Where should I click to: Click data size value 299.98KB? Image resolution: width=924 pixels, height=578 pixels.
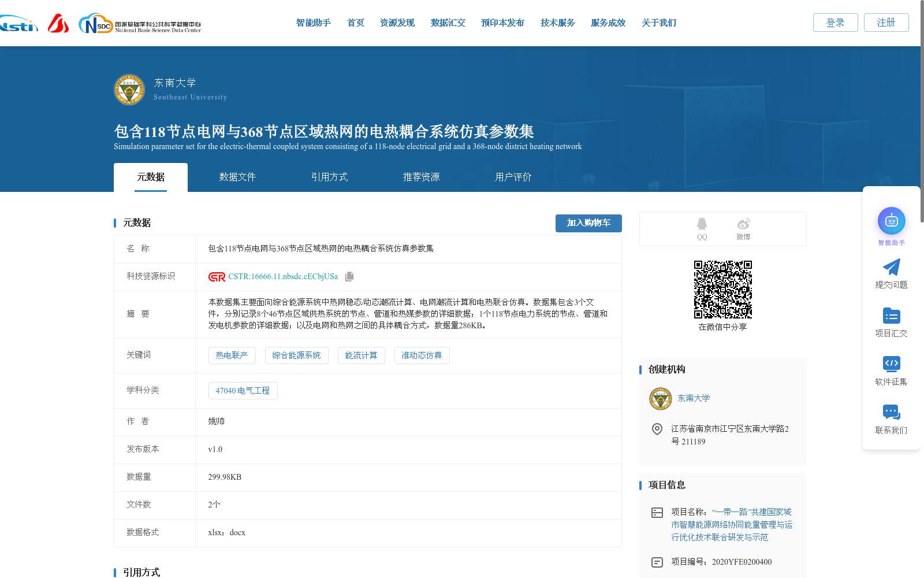225,477
